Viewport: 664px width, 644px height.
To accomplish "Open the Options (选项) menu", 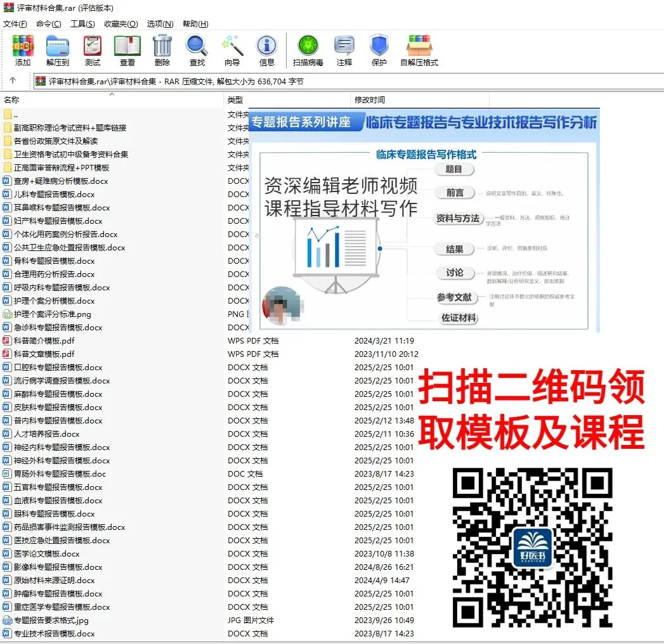I will (x=160, y=23).
